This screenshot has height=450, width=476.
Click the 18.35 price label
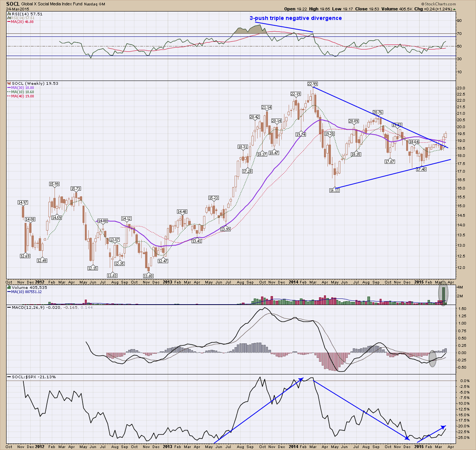356,154
